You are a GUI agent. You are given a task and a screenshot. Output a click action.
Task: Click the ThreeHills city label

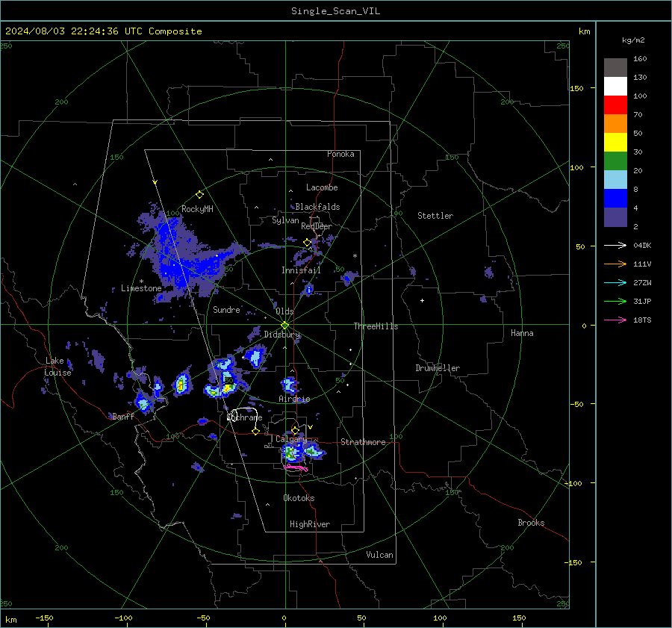(376, 326)
